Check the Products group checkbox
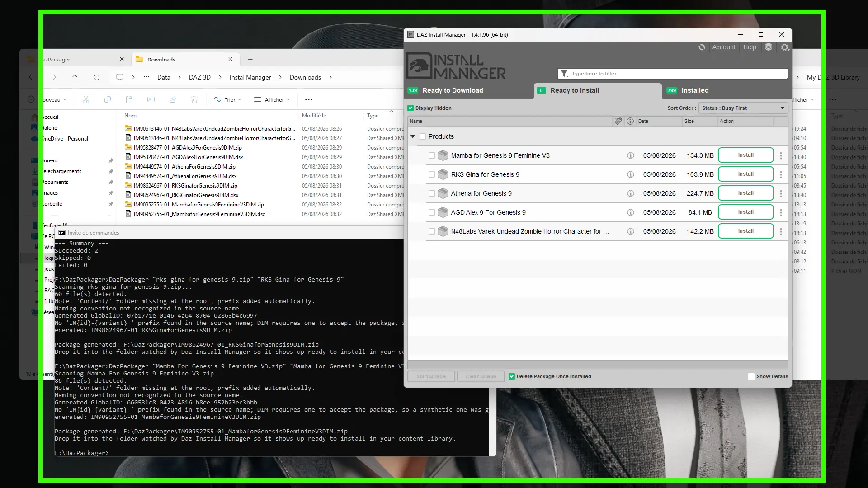868x488 pixels. [x=423, y=136]
